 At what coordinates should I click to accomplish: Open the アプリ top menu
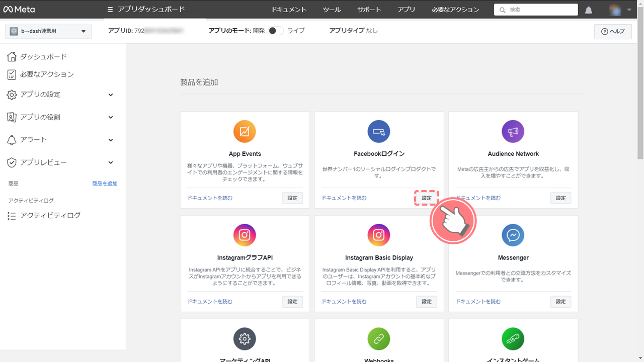[407, 10]
